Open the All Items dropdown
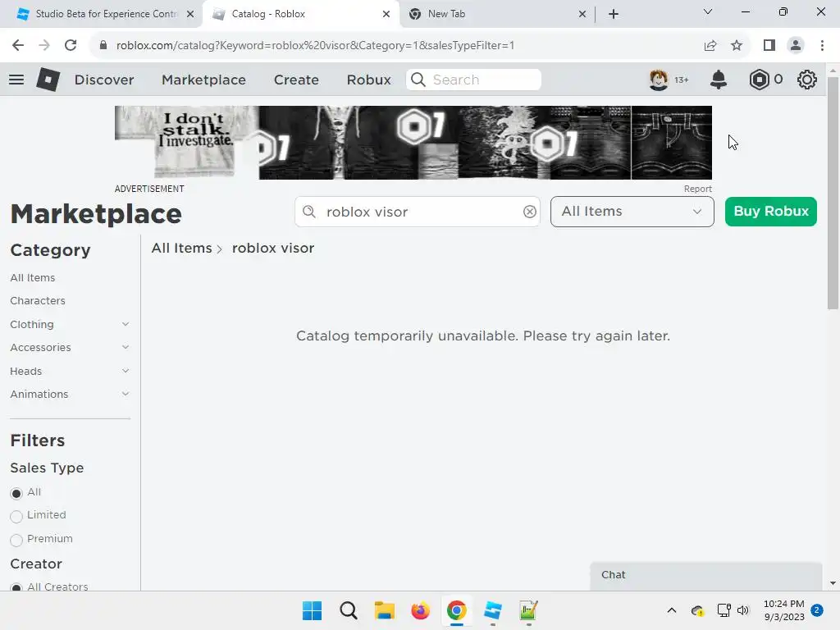This screenshot has width=840, height=630. pos(632,212)
